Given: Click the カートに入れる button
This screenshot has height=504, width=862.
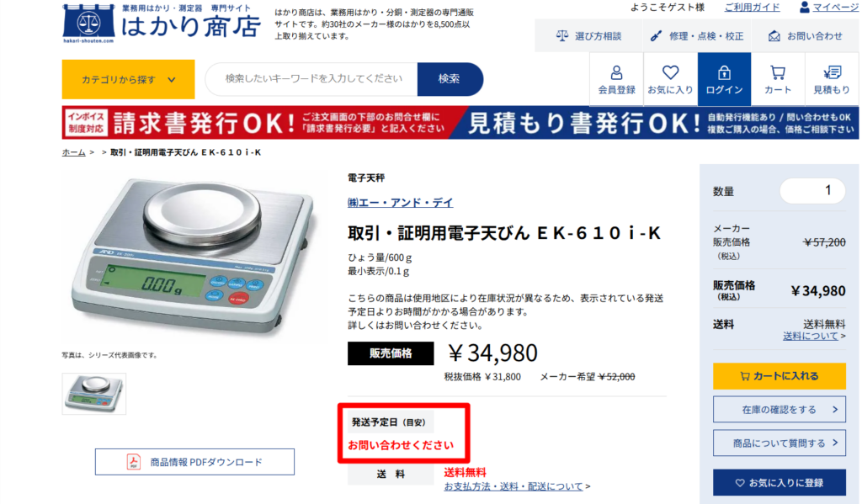Looking at the screenshot, I should point(779,376).
